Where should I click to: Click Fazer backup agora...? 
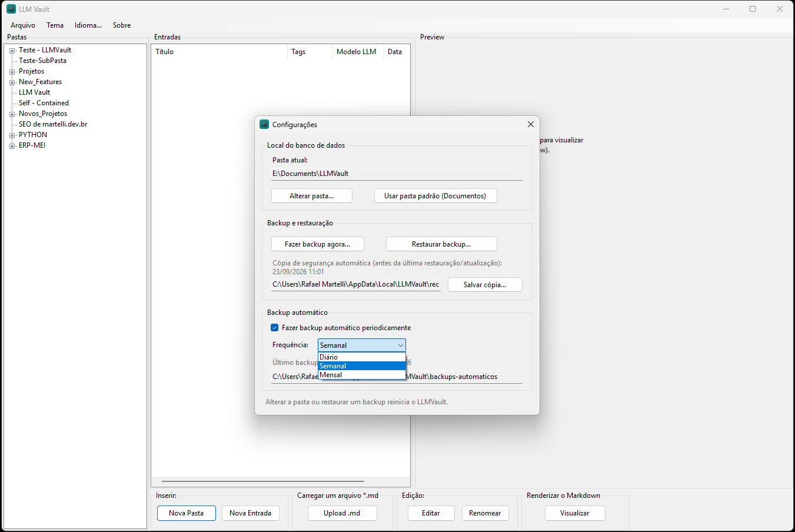[318, 244]
